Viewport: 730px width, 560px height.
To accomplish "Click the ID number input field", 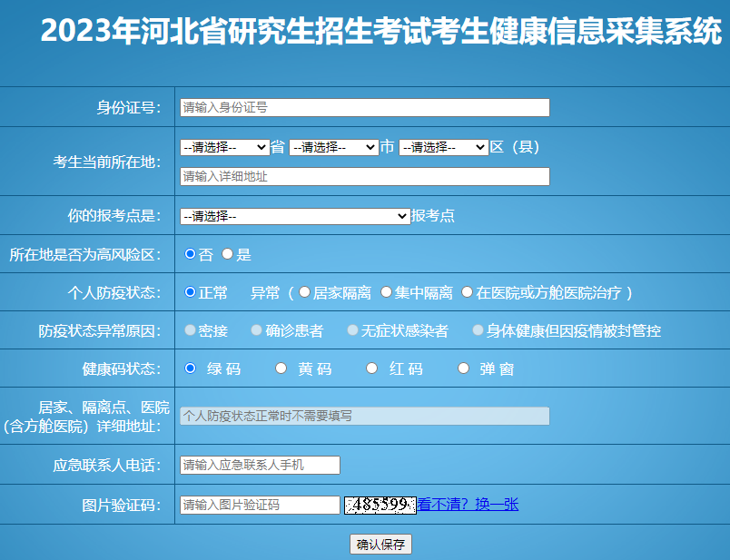I will point(364,107).
